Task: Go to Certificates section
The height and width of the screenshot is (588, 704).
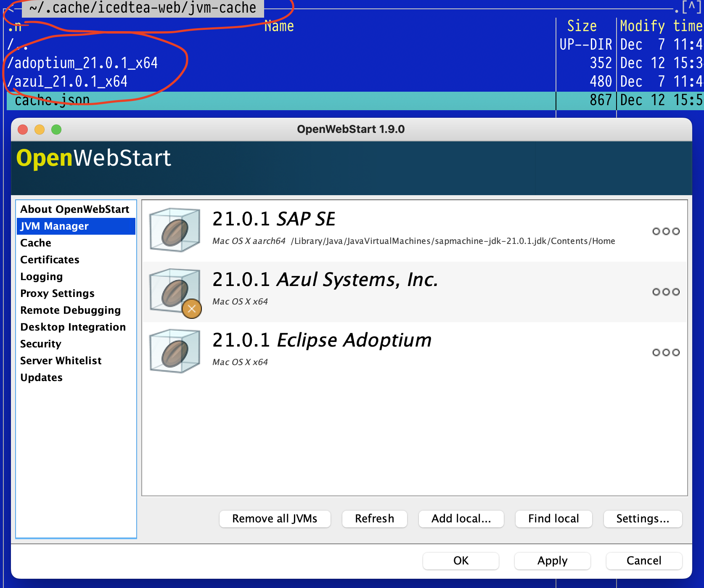Action: (76, 260)
